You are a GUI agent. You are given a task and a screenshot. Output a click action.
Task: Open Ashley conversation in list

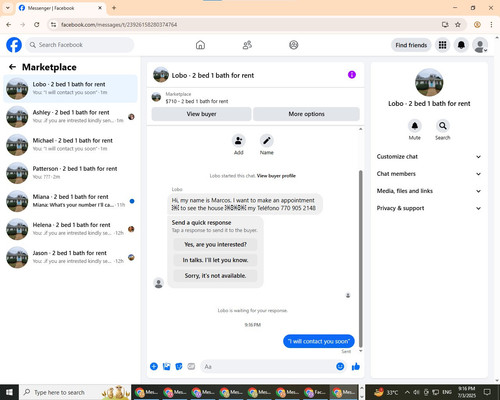pyautogui.click(x=70, y=117)
